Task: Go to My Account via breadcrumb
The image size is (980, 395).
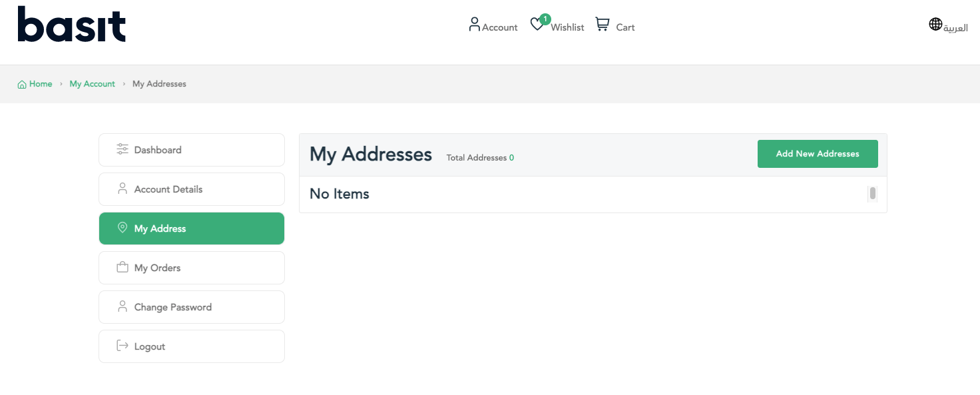Action: (92, 84)
